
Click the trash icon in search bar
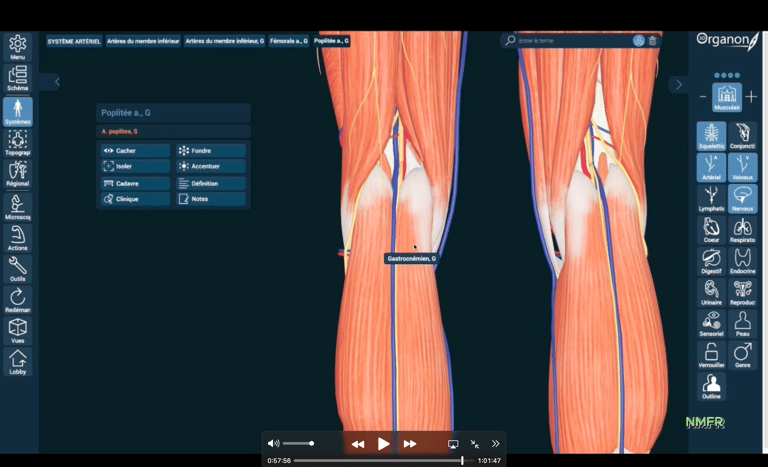652,41
